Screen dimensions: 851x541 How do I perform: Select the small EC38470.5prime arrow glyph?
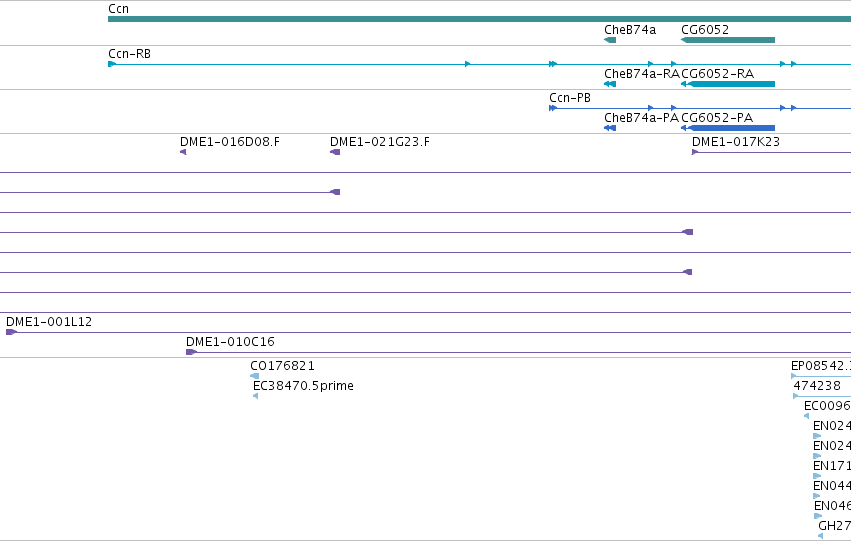pyautogui.click(x=255, y=396)
